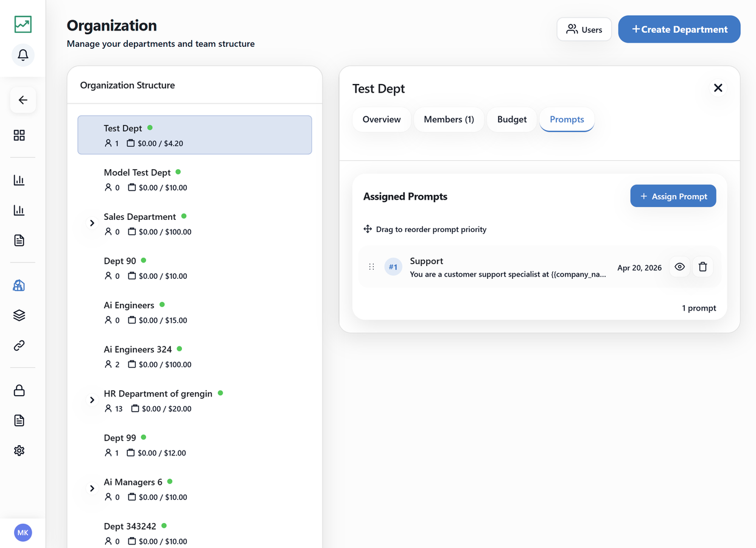Open the settings gear in sidebar

pos(19,451)
